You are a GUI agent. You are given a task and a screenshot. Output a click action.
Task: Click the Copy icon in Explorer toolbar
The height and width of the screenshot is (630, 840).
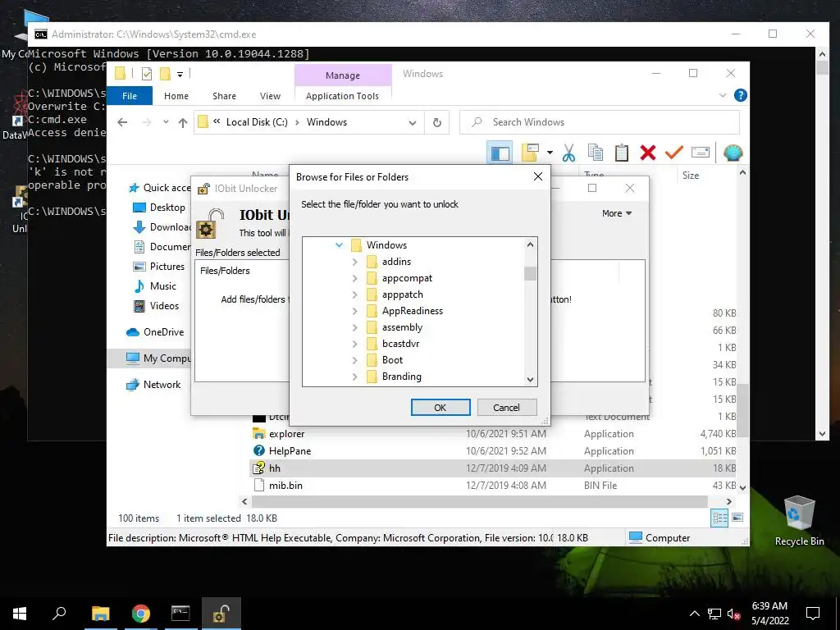[596, 153]
